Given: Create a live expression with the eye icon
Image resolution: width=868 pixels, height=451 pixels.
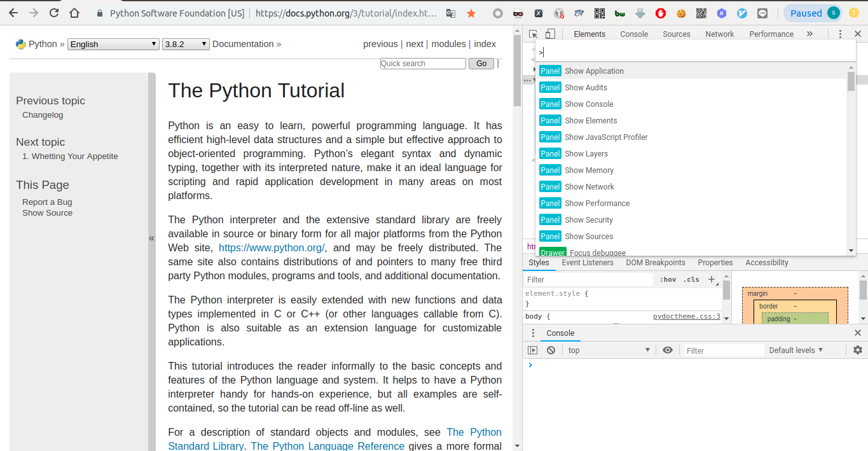Looking at the screenshot, I should click(x=668, y=349).
